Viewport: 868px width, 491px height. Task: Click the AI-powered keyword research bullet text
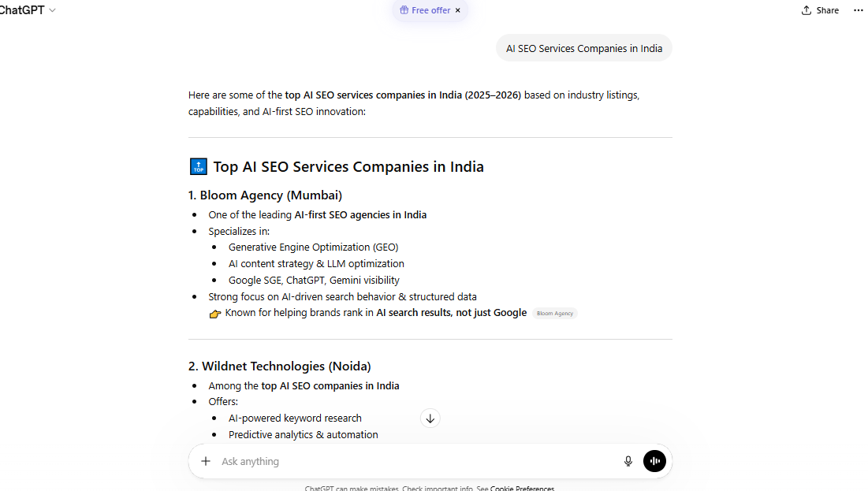pyautogui.click(x=295, y=418)
